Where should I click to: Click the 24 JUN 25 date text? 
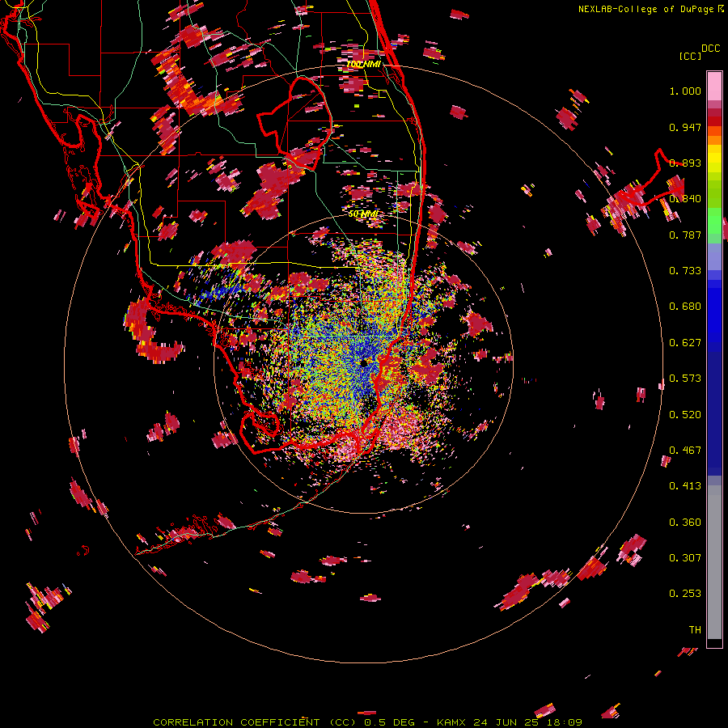(506, 722)
